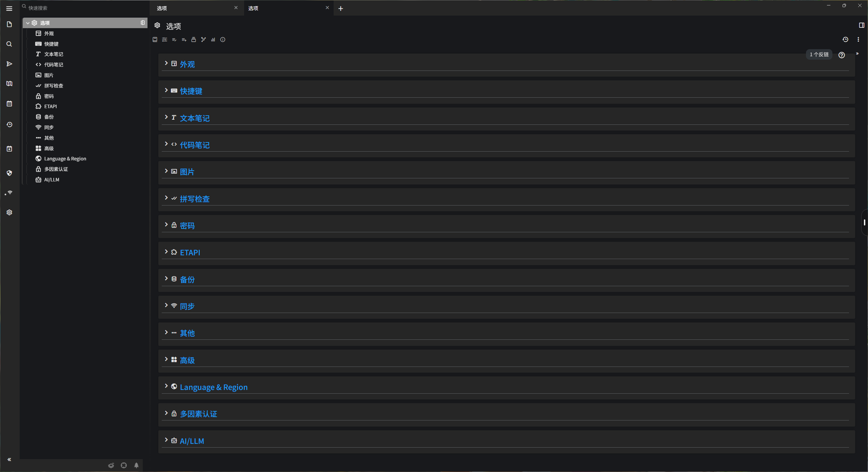
Task: Click the note info ribbon icon
Action: pos(223,40)
